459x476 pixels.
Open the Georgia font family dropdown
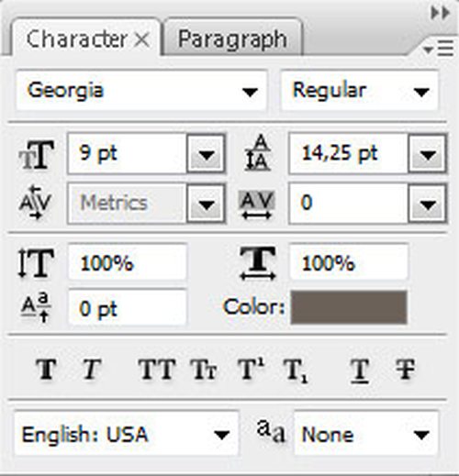[x=250, y=92]
